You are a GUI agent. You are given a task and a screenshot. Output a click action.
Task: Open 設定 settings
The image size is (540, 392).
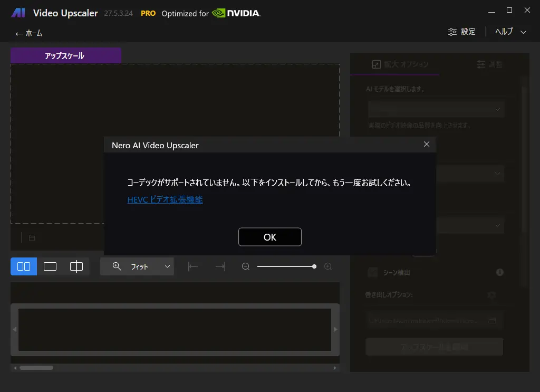[461, 32]
